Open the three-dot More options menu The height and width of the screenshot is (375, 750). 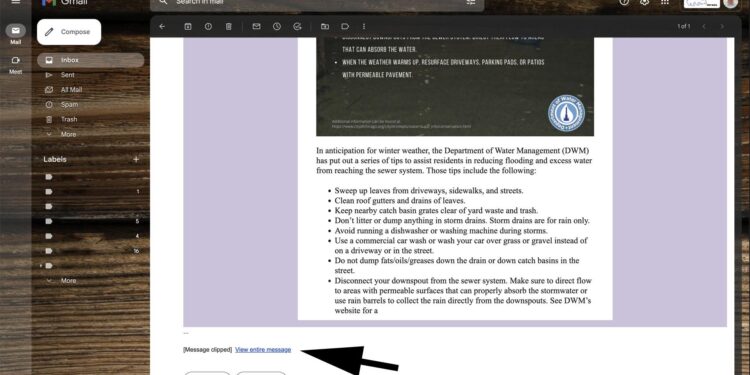click(364, 27)
